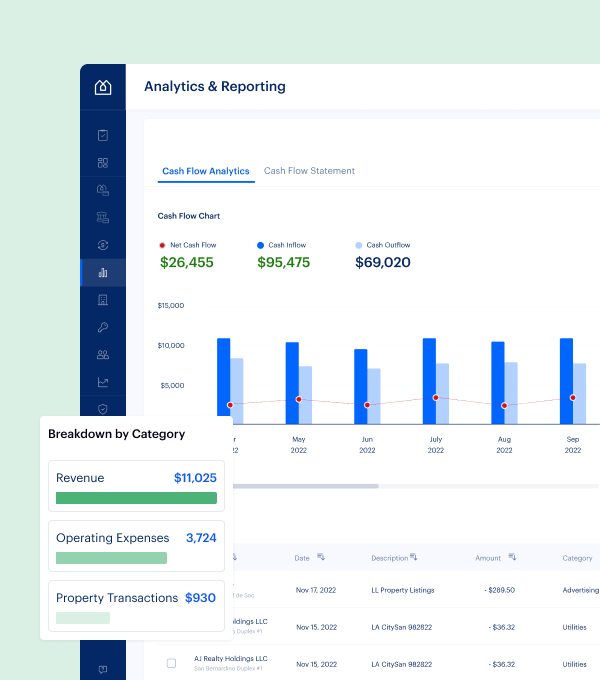Open the people tenants sidebar icon
This screenshot has height=680, width=600.
(x=103, y=355)
